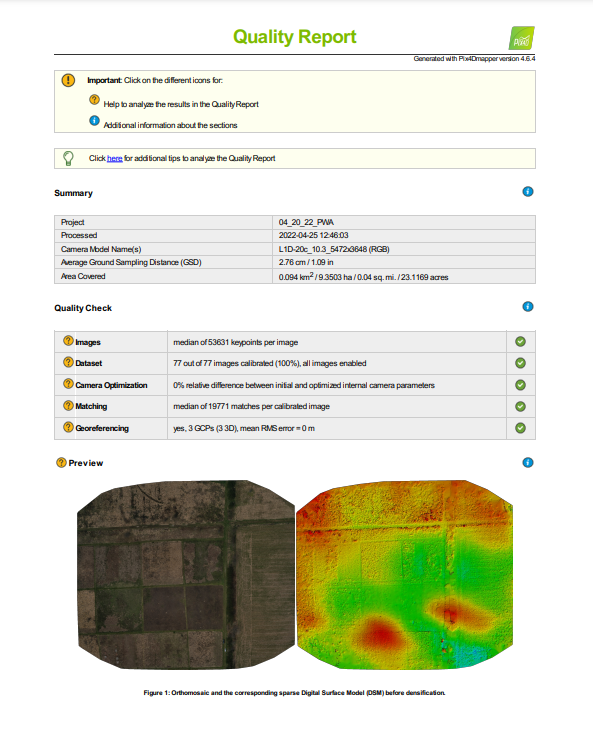
Task: Click the question mark icon in Important box
Action: coord(94,99)
